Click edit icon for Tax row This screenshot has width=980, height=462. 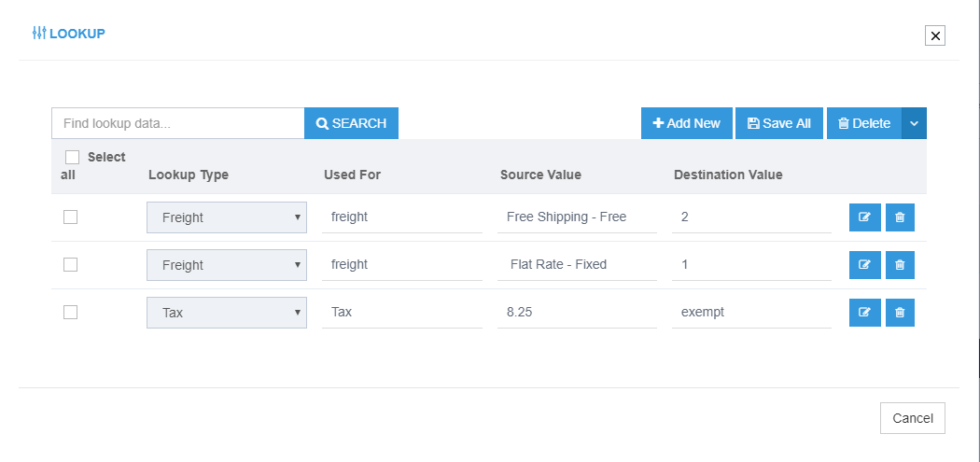(864, 313)
